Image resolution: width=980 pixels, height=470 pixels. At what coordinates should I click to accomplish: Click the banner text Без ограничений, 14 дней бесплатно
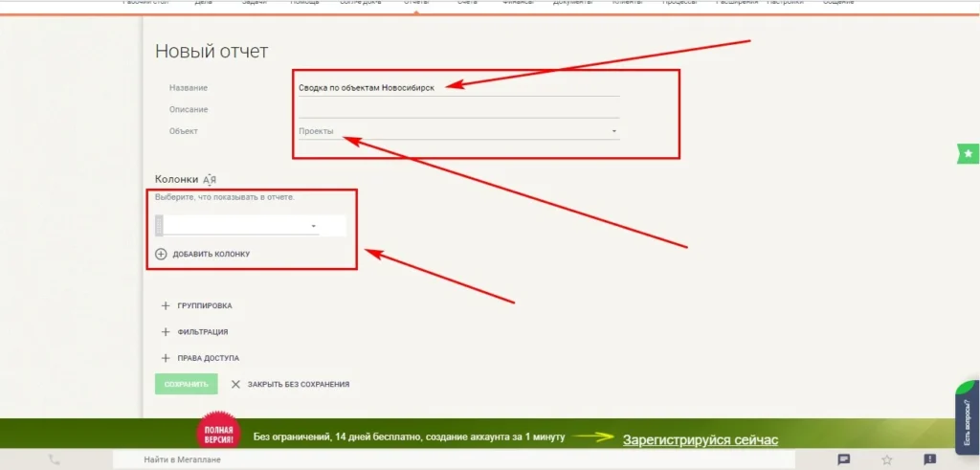click(x=409, y=436)
